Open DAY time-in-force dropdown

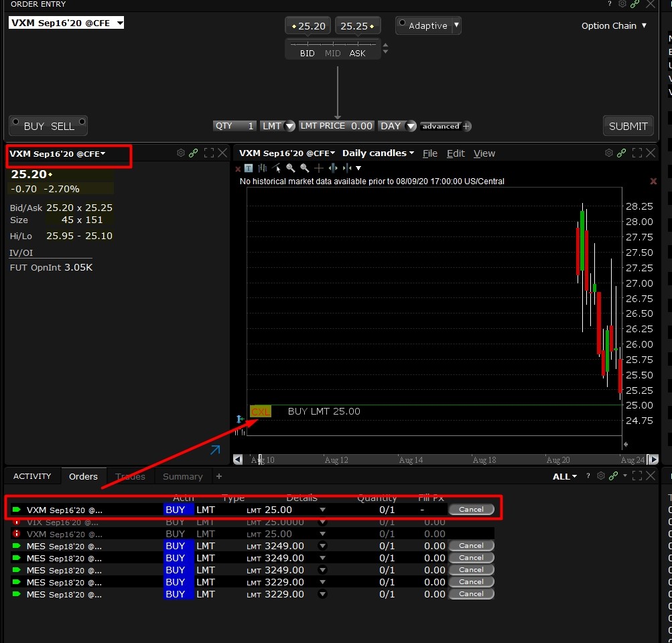coord(411,126)
